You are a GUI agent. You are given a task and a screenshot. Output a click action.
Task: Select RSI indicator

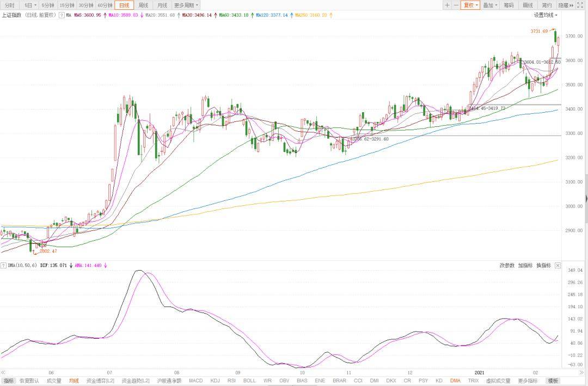(232, 381)
